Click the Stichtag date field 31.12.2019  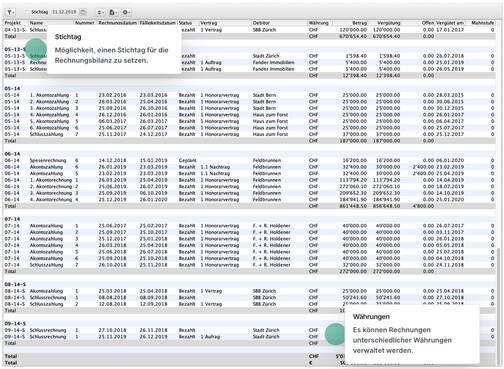(64, 12)
